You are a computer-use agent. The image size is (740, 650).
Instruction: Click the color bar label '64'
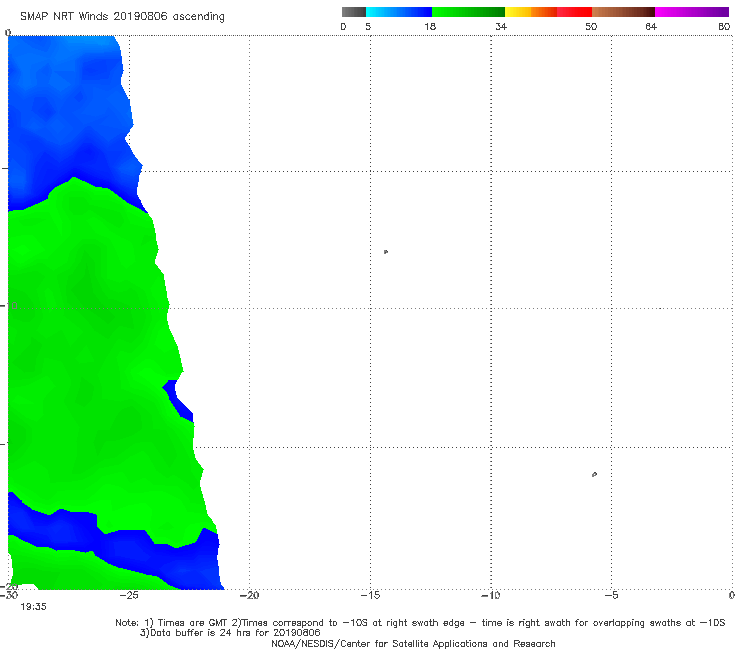(x=651, y=27)
